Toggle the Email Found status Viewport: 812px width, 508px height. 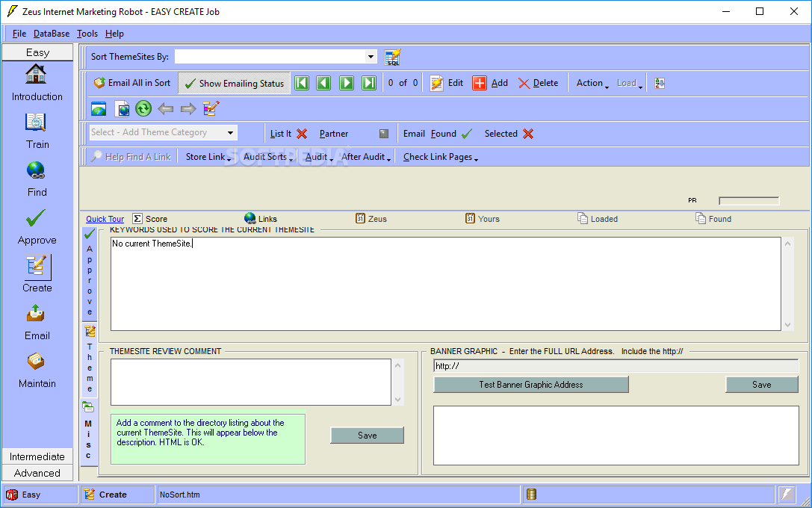coord(438,134)
